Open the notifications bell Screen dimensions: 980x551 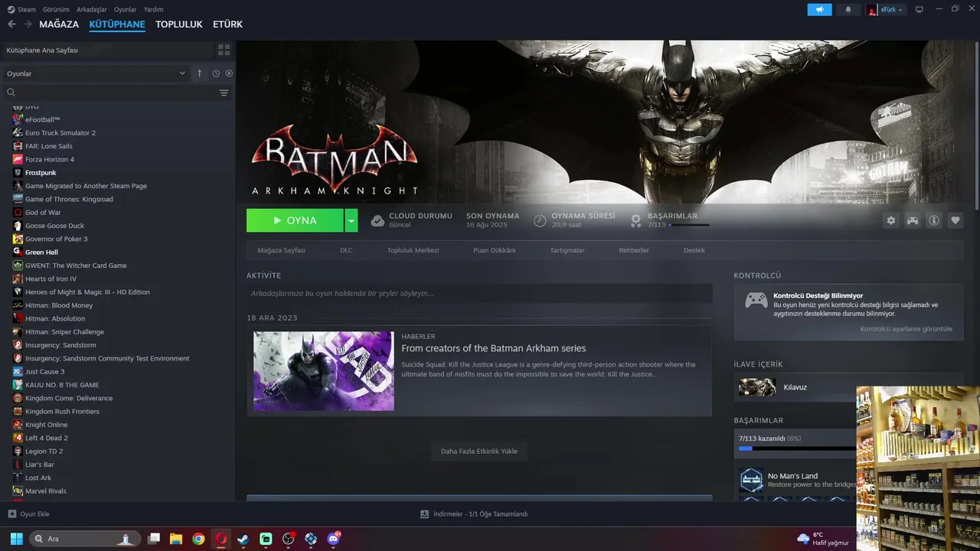(x=848, y=9)
